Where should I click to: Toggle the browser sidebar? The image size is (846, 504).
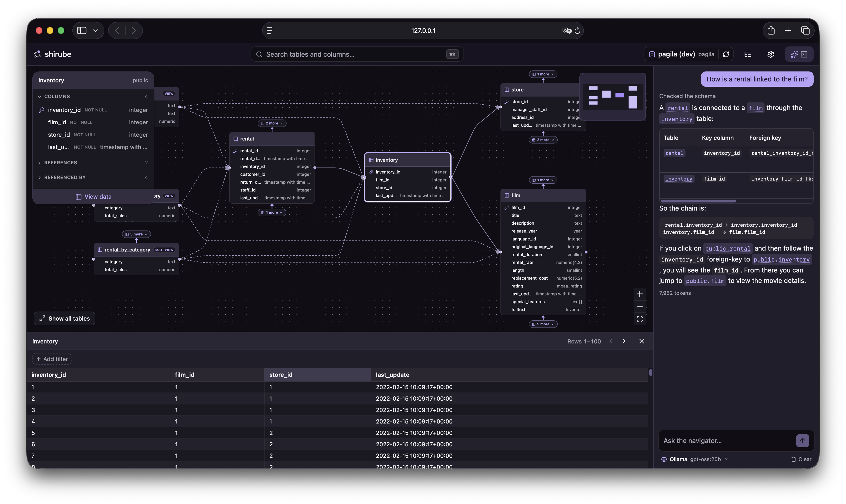(x=82, y=30)
